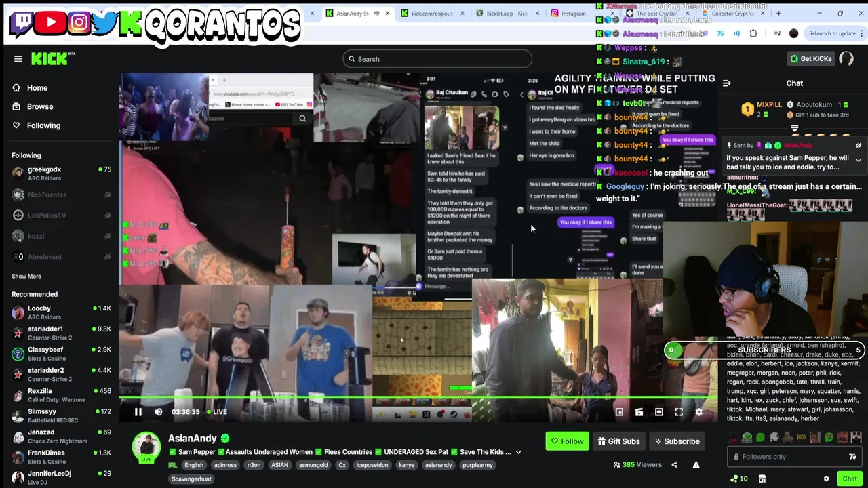This screenshot has width=868, height=488.
Task: Expand the pinned chat message
Action: click(x=859, y=161)
